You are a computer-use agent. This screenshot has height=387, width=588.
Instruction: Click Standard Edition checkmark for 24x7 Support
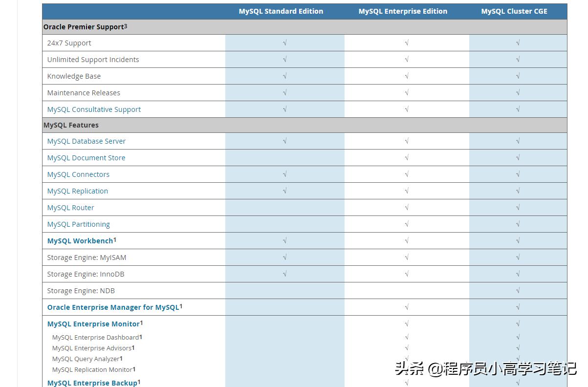(x=284, y=43)
